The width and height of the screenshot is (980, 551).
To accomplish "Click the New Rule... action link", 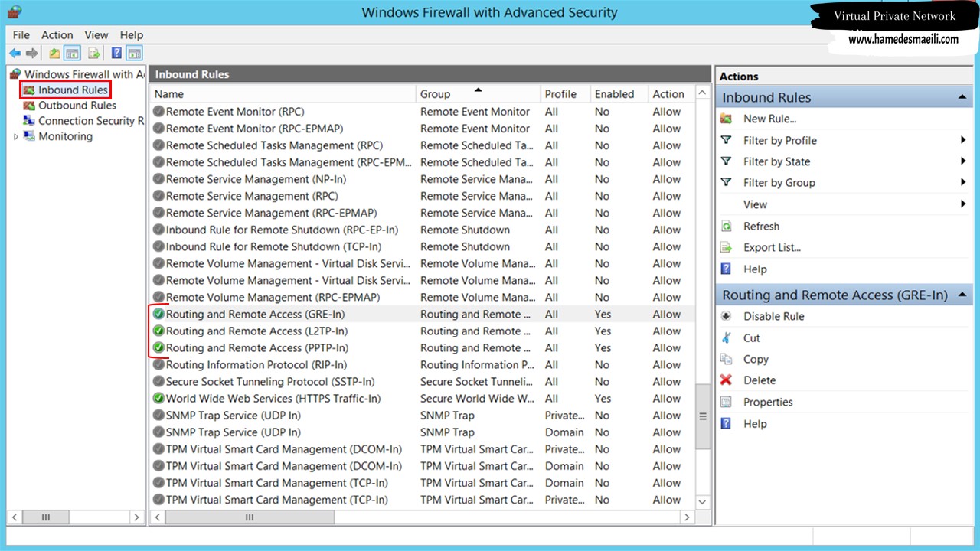I will click(x=769, y=119).
